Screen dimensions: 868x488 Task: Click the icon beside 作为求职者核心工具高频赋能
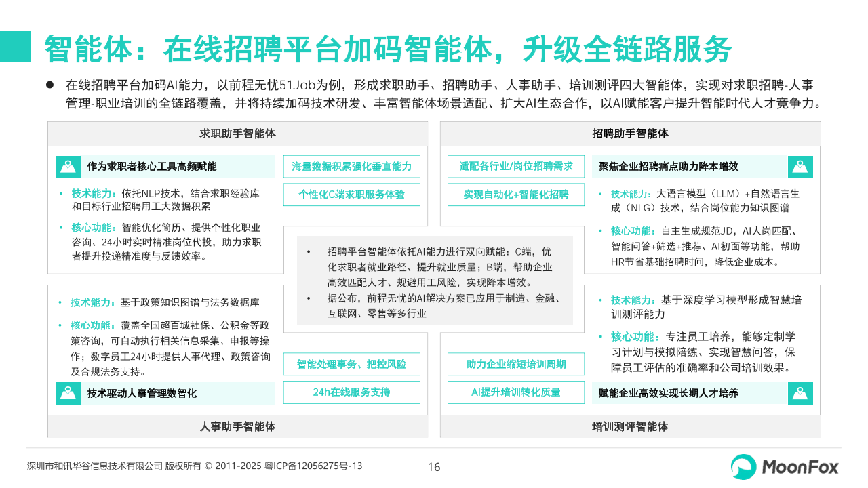point(68,167)
